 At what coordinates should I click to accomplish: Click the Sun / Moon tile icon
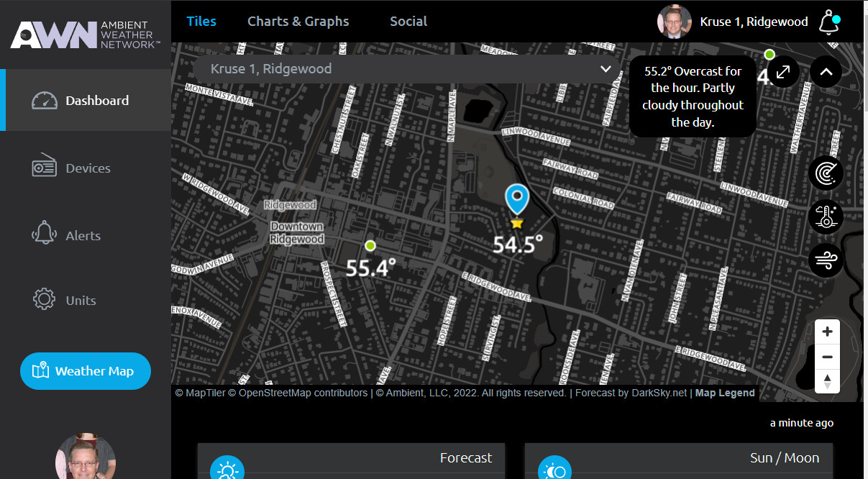coord(556,471)
